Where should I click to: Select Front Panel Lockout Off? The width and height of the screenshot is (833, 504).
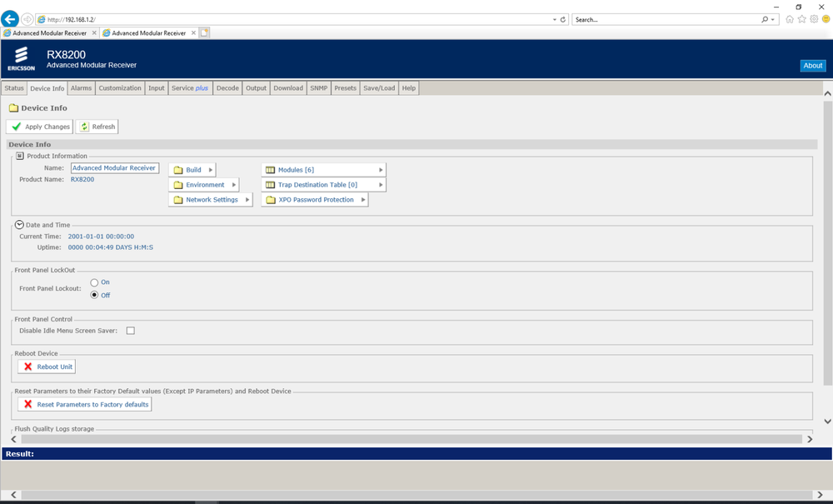tap(95, 295)
